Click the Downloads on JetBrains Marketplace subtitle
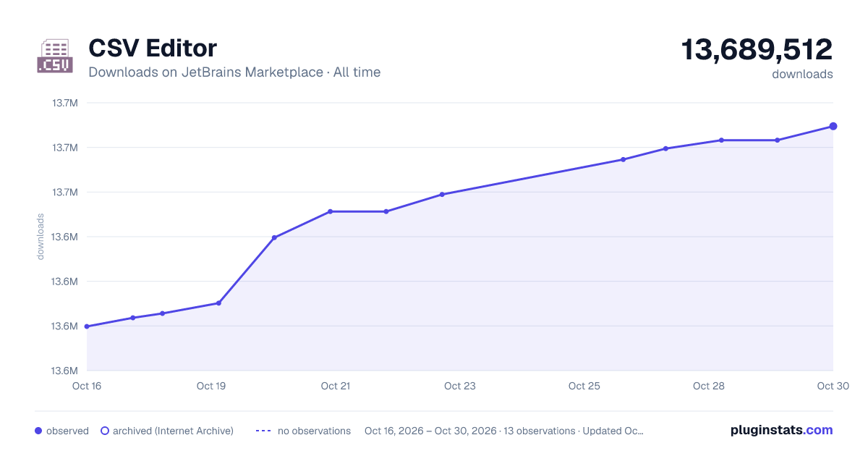 pyautogui.click(x=234, y=72)
